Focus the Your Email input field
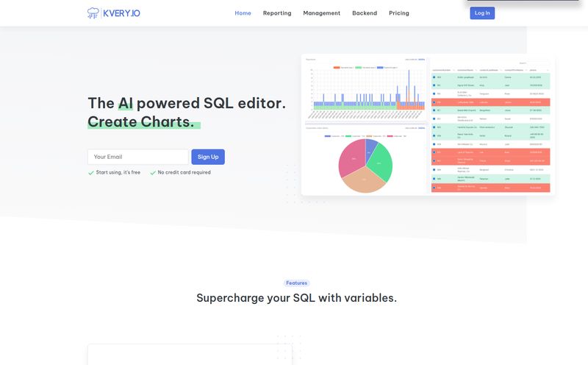This screenshot has height=365, width=588. [138, 157]
